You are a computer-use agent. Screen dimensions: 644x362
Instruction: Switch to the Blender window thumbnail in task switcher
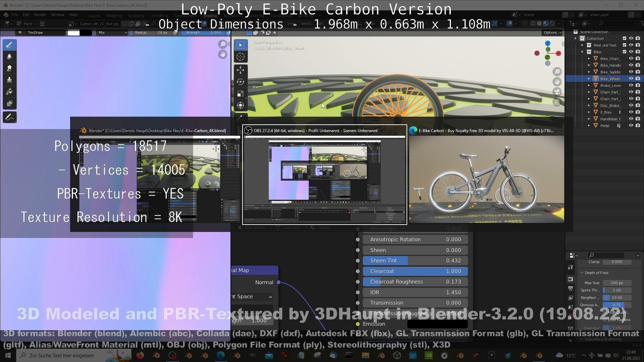click(160, 175)
